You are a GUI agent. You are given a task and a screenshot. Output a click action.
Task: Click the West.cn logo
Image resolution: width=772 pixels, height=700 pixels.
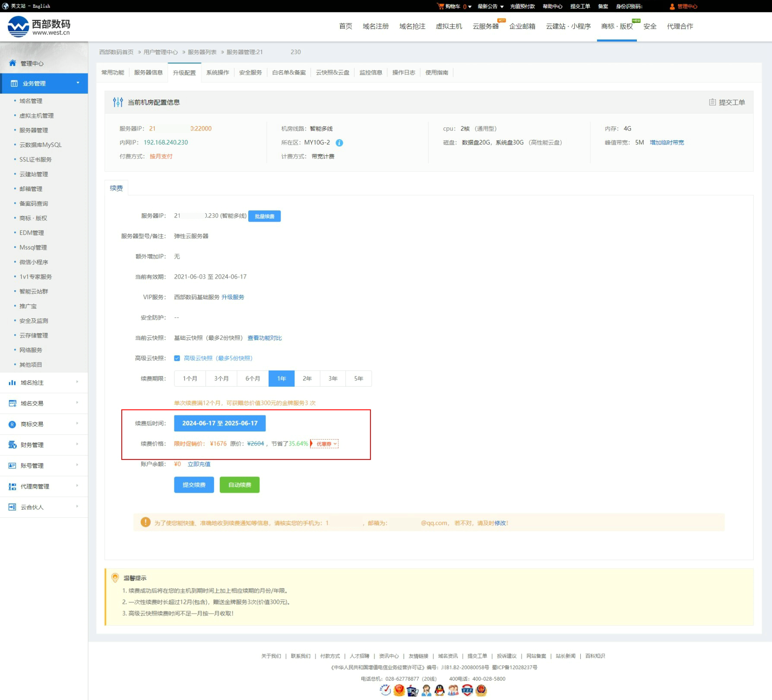[39, 27]
